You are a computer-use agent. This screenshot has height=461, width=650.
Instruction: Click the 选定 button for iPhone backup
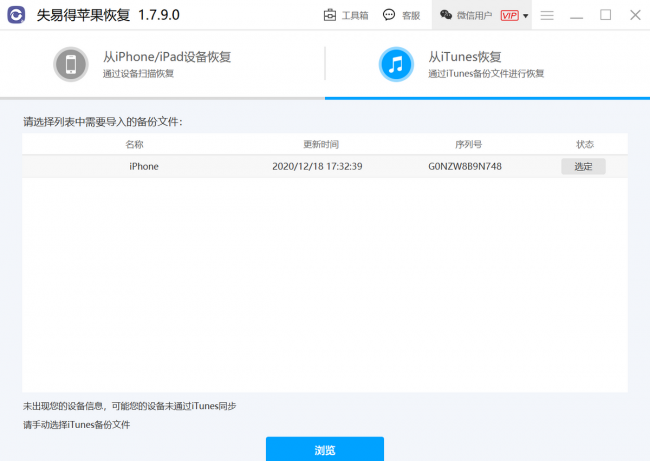coord(583,166)
